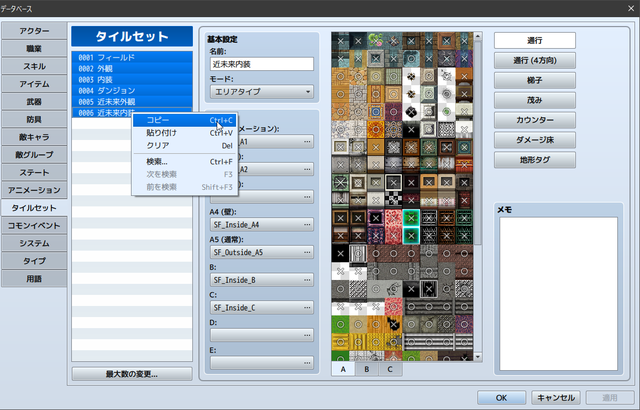Viewport: 640px width, 410px height.
Task: Click the tile palette scroll up arrow
Action: [478, 36]
